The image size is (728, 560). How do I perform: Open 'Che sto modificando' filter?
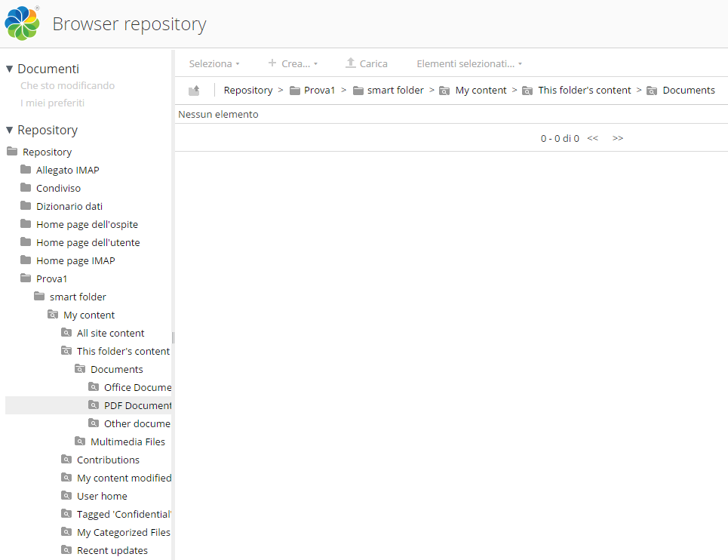67,85
